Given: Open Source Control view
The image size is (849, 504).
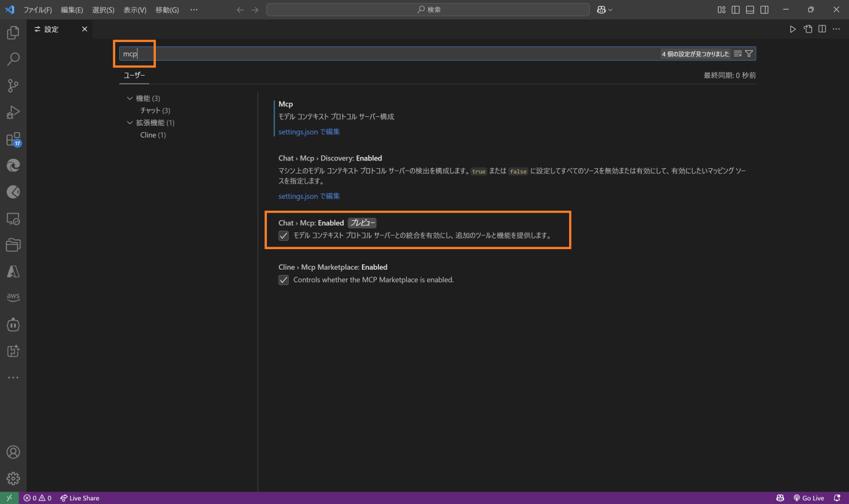Looking at the screenshot, I should (x=13, y=86).
